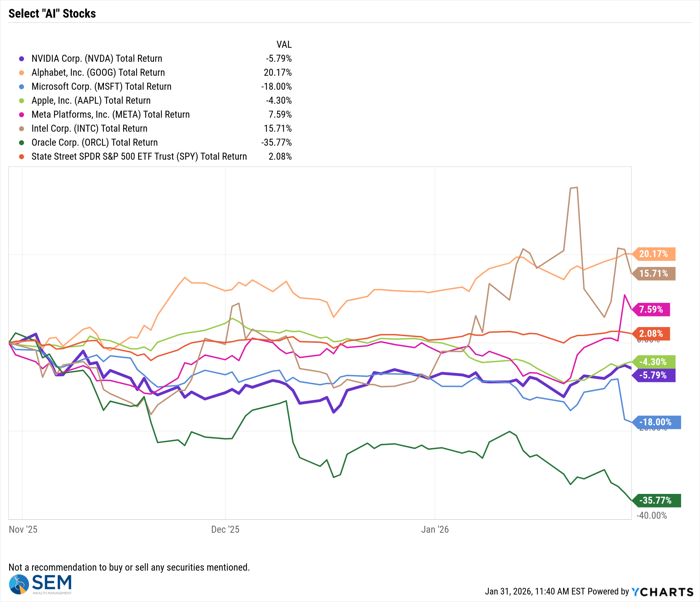Click the -18.00% Microsoft end-value tag
The image size is (700, 602).
click(x=656, y=422)
